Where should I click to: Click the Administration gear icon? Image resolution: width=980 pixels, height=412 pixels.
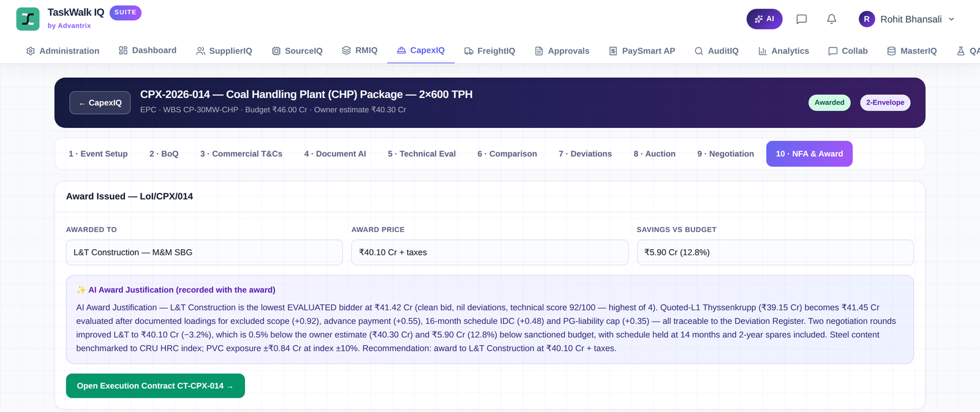tap(31, 51)
